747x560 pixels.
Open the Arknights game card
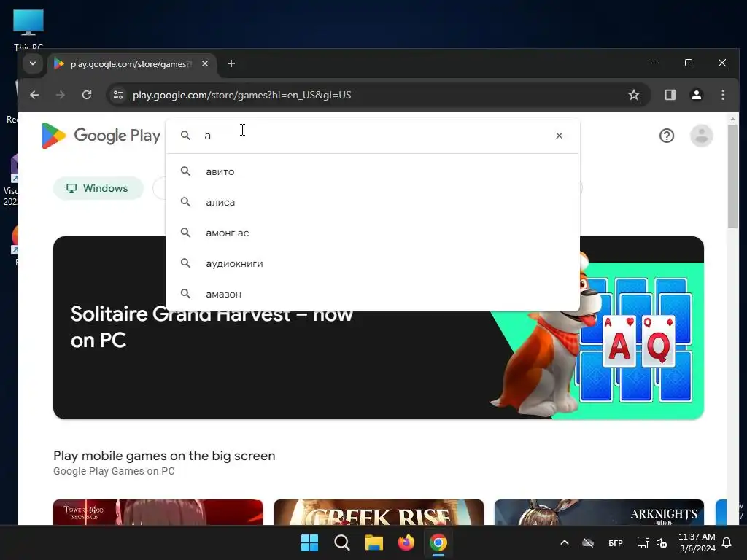point(599,513)
